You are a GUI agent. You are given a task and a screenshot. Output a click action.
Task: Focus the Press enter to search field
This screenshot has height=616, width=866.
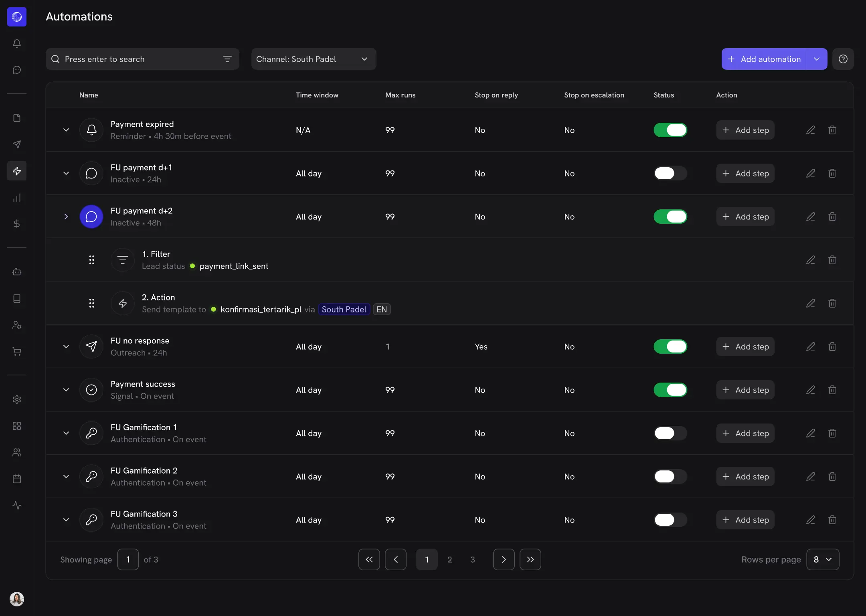click(142, 59)
